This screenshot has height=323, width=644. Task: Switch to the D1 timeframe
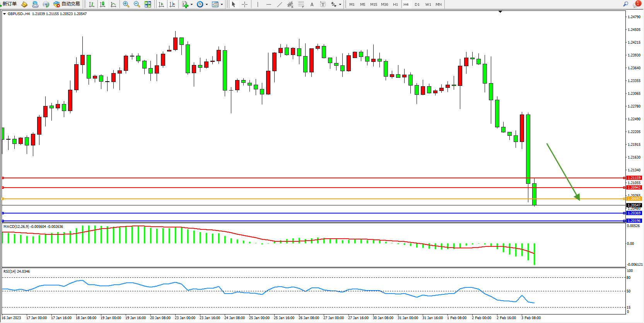[417, 4]
